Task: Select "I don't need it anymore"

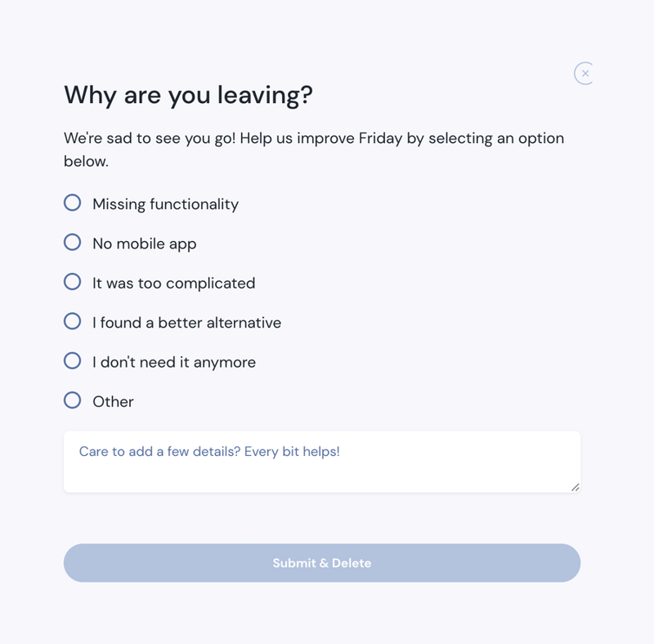Action: point(73,360)
